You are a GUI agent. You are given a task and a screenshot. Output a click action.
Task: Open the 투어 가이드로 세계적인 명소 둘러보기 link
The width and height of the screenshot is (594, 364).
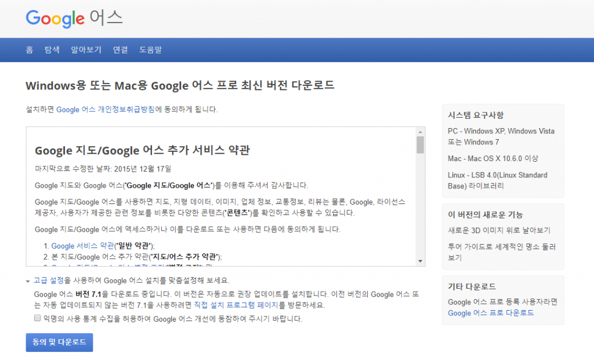[x=501, y=252]
